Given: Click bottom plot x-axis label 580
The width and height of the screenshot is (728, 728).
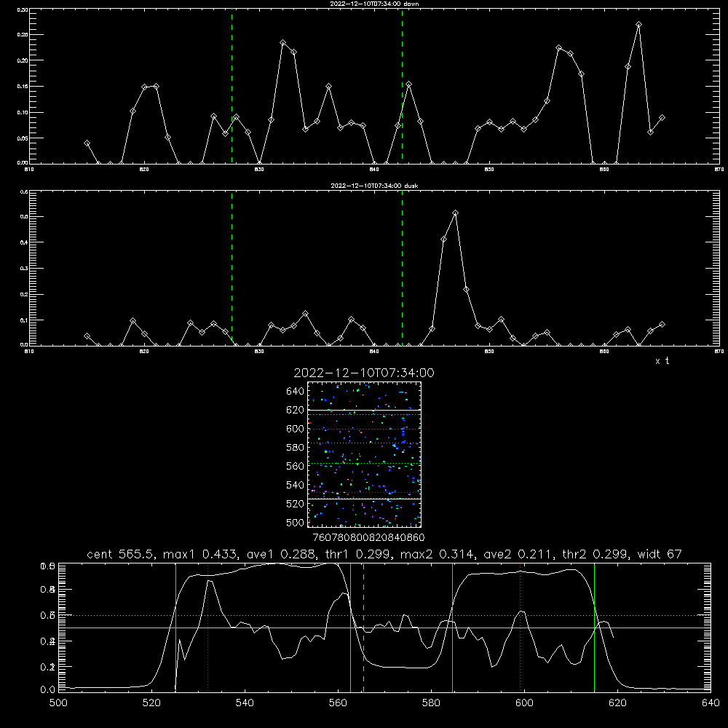Looking at the screenshot, I should [x=431, y=703].
